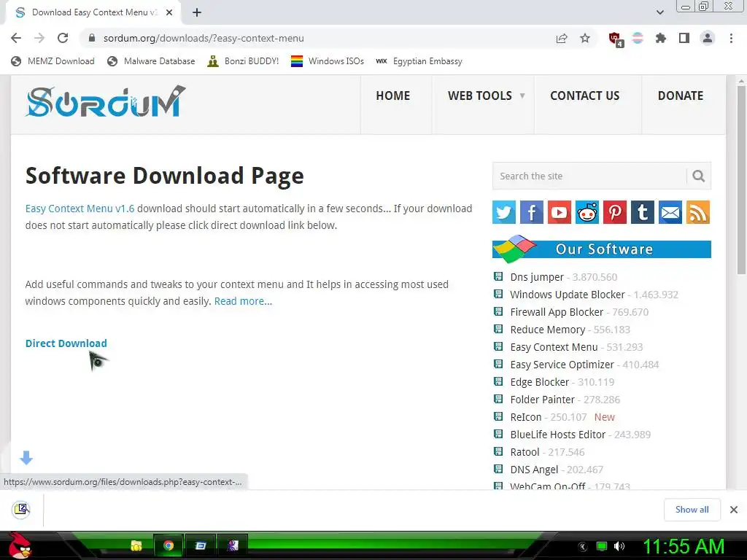Go back to the previous page

click(x=16, y=38)
